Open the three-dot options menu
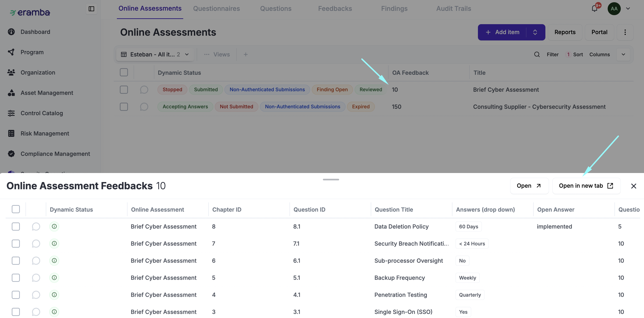 coord(625,32)
